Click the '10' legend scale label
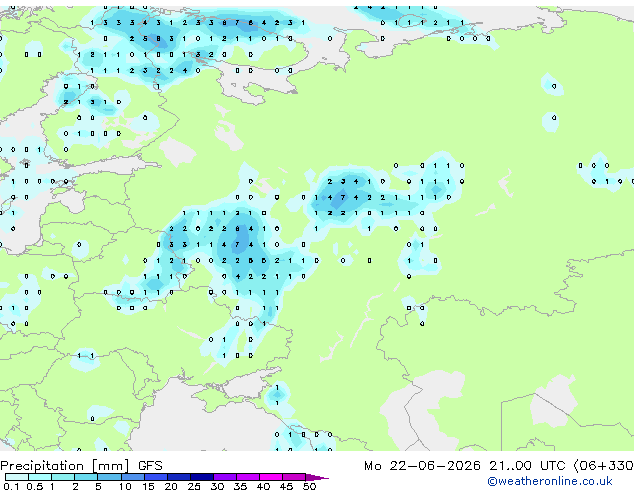The width and height of the screenshot is (634, 490). pos(125,486)
